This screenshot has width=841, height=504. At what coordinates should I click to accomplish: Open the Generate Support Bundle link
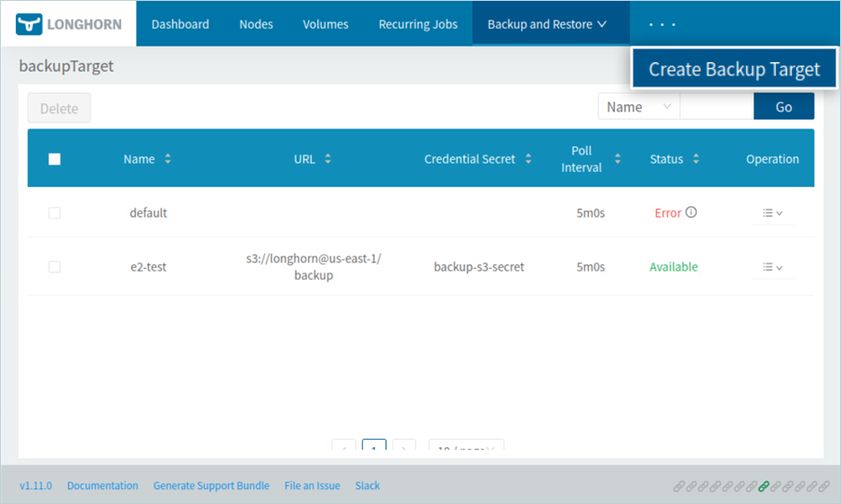click(211, 485)
